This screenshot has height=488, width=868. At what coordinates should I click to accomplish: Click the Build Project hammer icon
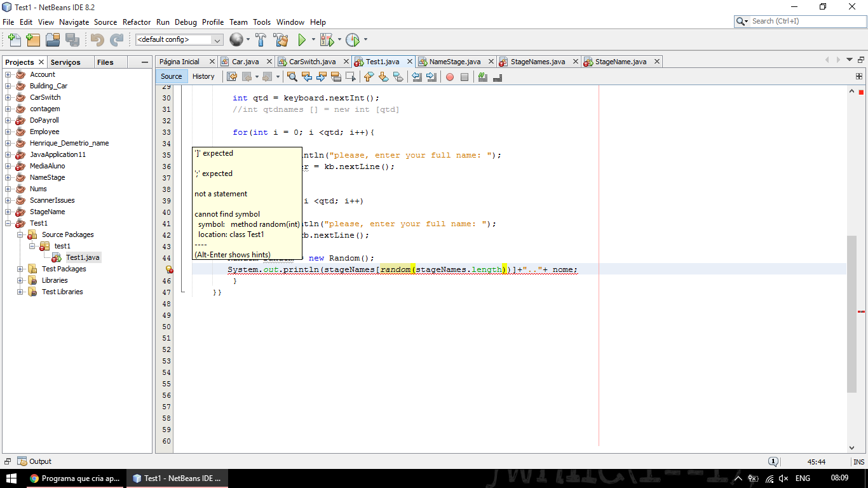[261, 40]
